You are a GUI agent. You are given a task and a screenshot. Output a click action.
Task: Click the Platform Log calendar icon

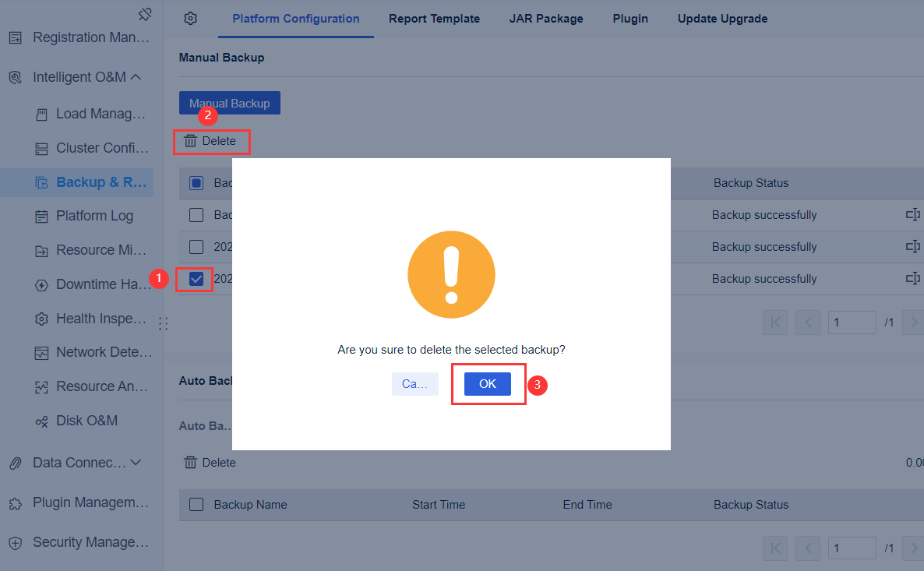41,217
